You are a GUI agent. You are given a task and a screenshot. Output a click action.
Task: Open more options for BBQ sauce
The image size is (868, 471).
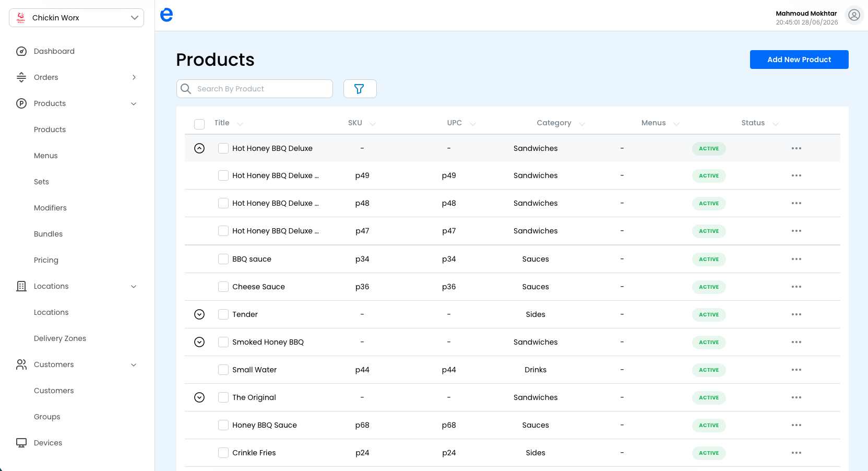[796, 259]
